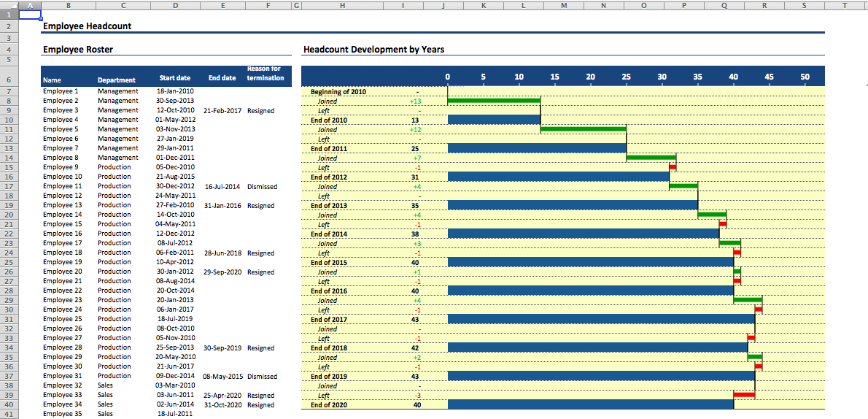Click the 'Beginning of 2010' label
Viewport: 868px width, 419px height.
(x=338, y=91)
